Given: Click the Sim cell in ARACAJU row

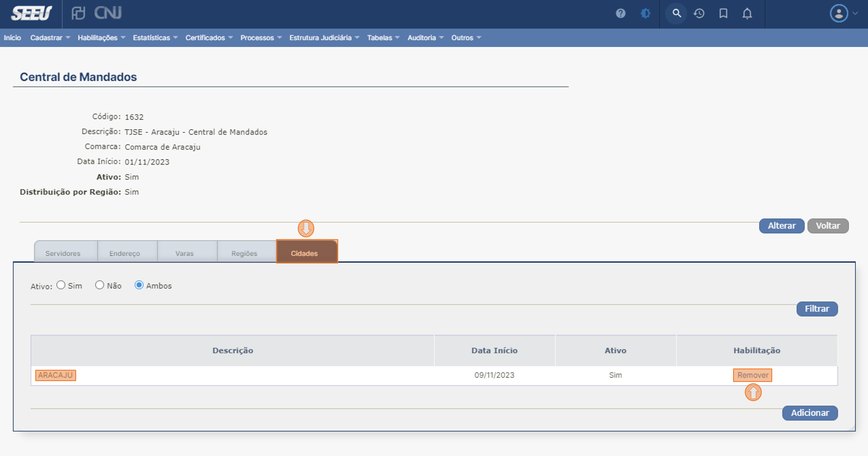Looking at the screenshot, I should click(616, 375).
